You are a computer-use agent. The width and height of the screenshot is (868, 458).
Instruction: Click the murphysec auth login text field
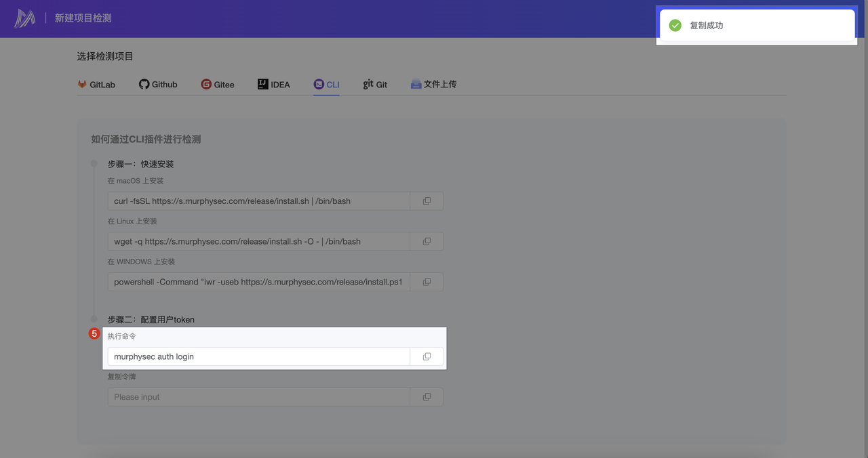(x=258, y=356)
